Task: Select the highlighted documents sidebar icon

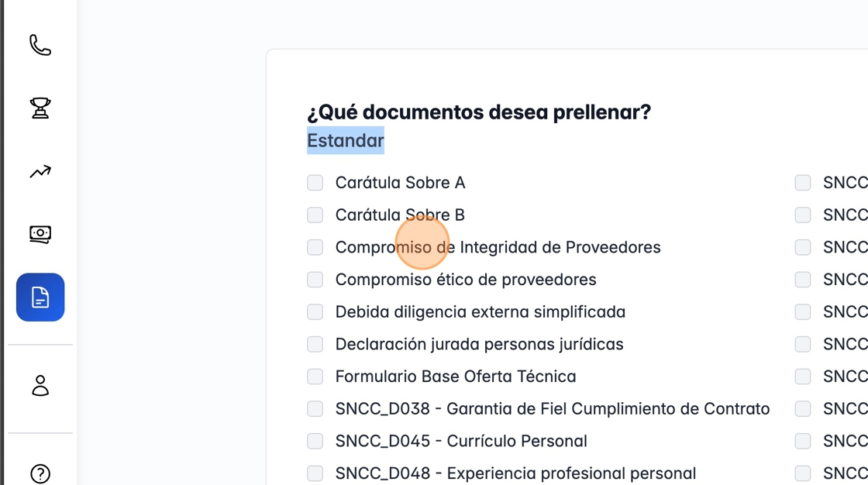Action: pos(40,298)
